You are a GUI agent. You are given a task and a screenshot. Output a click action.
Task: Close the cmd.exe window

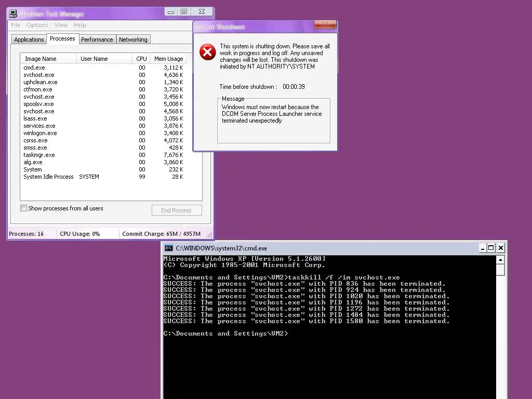click(x=500, y=248)
